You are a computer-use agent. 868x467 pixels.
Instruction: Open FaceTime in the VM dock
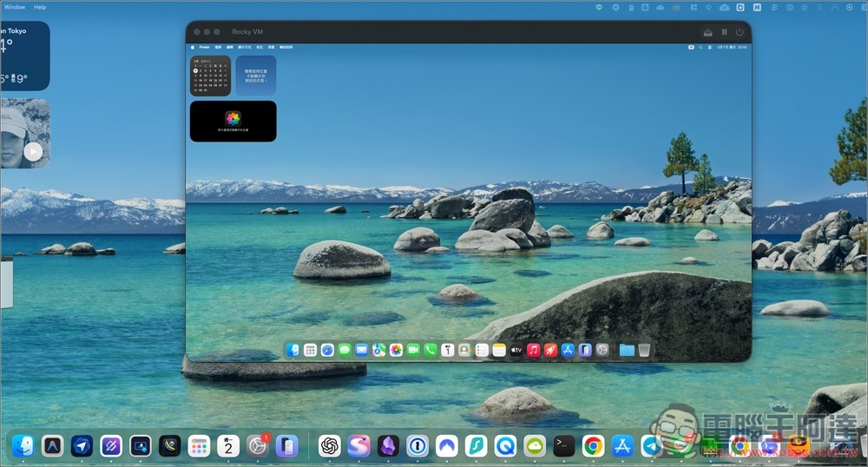click(413, 350)
